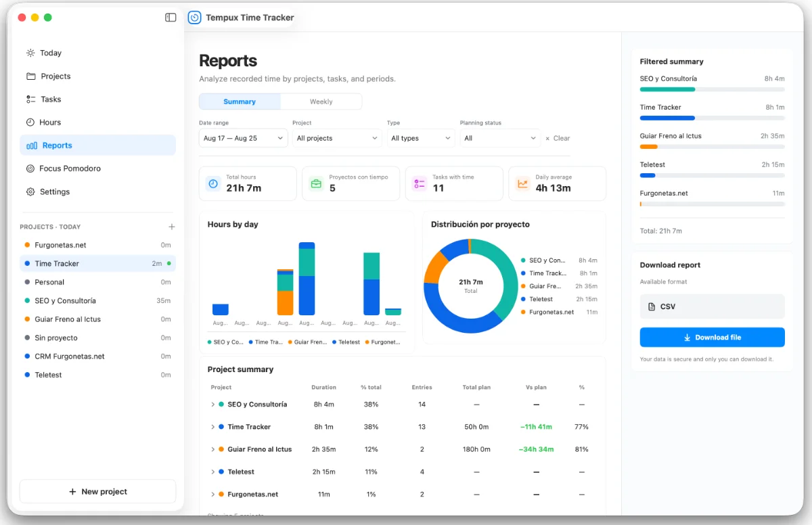Switch to the Summary tab

(x=240, y=101)
